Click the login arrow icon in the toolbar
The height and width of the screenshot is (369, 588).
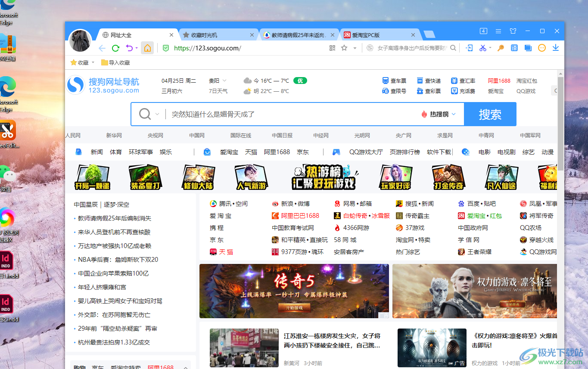coord(470,48)
